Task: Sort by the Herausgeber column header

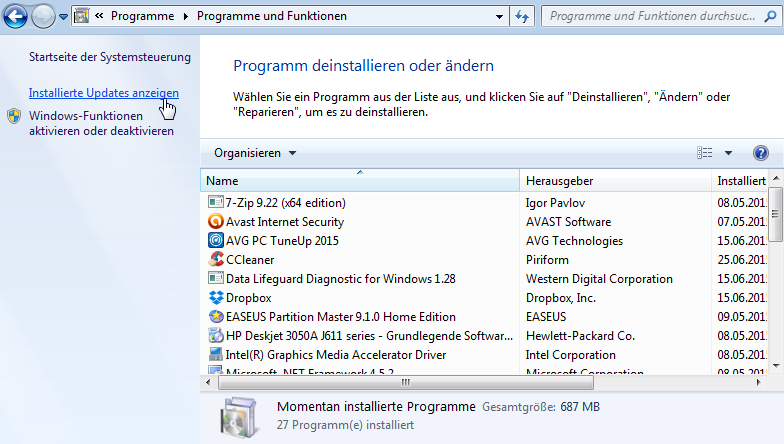Action: [616, 180]
